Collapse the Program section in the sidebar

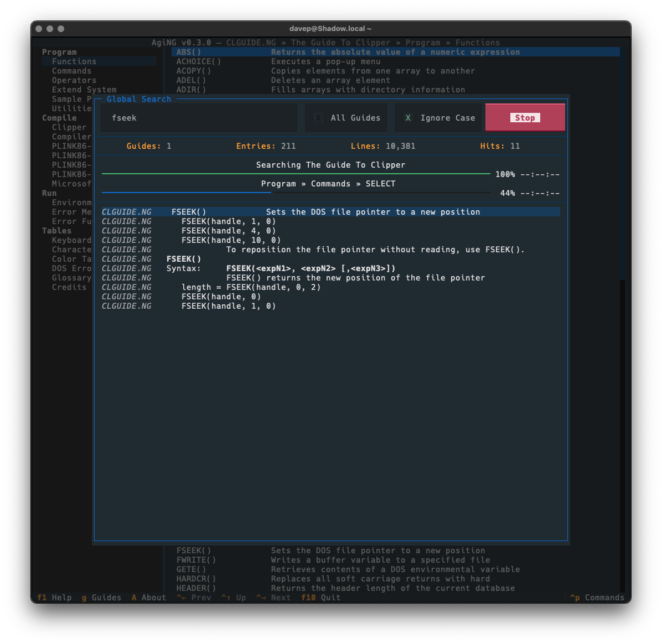click(x=59, y=51)
